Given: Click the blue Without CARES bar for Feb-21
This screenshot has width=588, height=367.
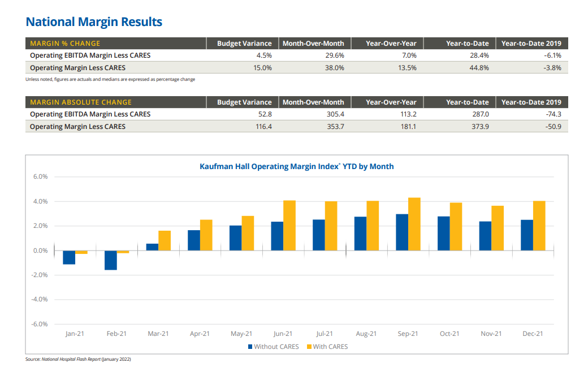Looking at the screenshot, I should click(111, 260).
